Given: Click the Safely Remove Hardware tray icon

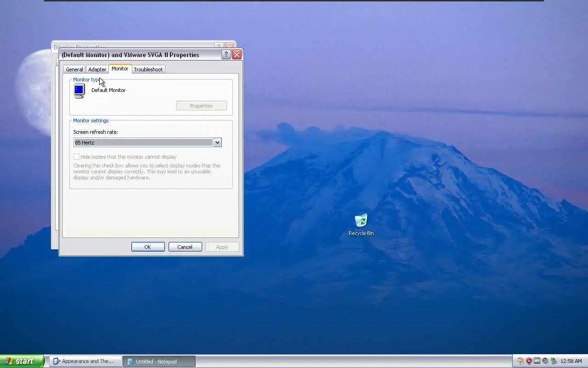Looking at the screenshot, I should pyautogui.click(x=554, y=361).
